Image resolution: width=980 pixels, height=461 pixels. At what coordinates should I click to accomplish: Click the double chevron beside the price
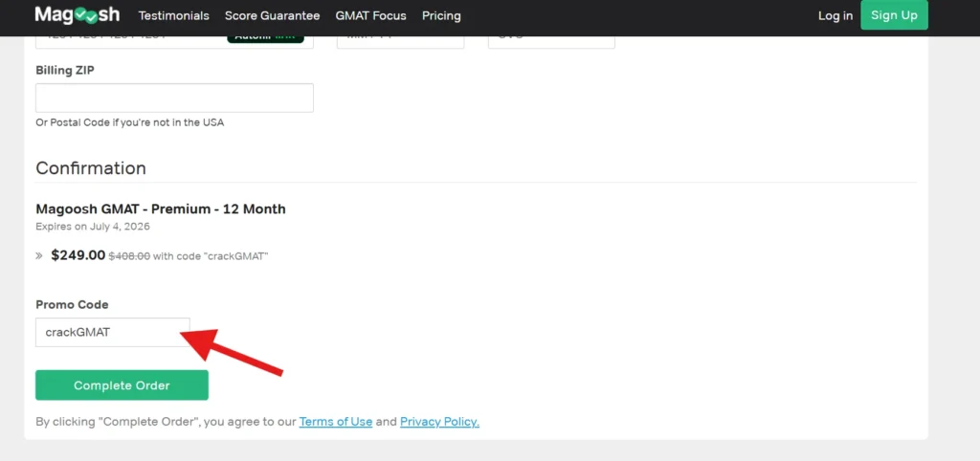click(x=39, y=255)
